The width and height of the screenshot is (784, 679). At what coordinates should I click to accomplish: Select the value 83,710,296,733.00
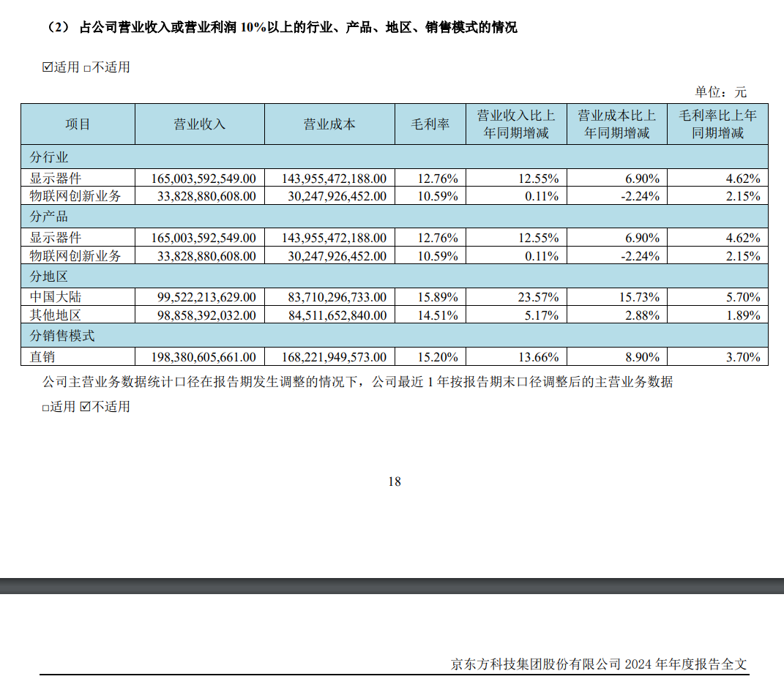(337, 297)
